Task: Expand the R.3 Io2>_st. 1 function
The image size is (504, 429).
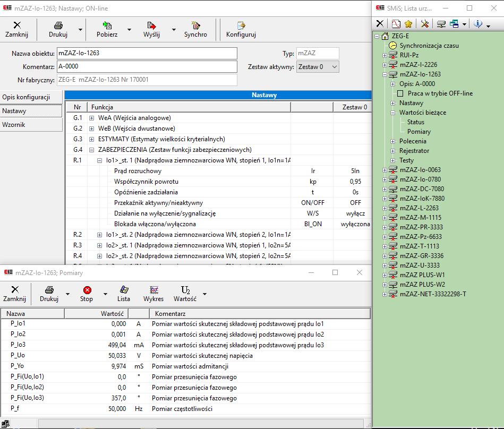Action: (100, 245)
